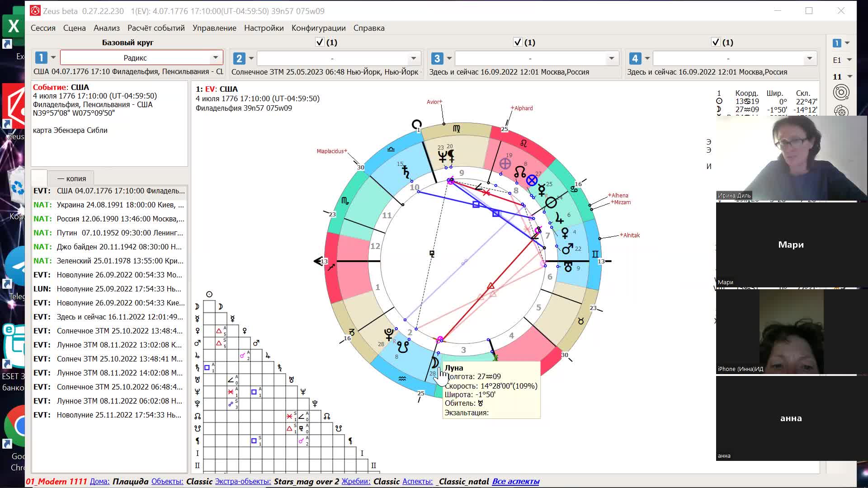Image resolution: width=868 pixels, height=488 pixels.
Task: Click the blue 1 icon in right sidebar
Action: coord(837,43)
